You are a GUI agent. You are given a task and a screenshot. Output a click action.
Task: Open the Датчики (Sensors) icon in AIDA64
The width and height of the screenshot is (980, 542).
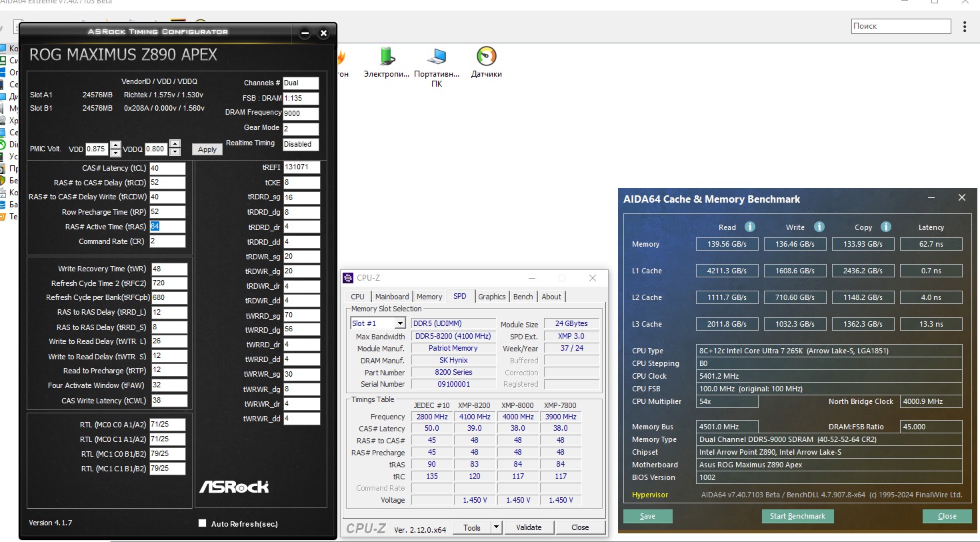pos(487,62)
